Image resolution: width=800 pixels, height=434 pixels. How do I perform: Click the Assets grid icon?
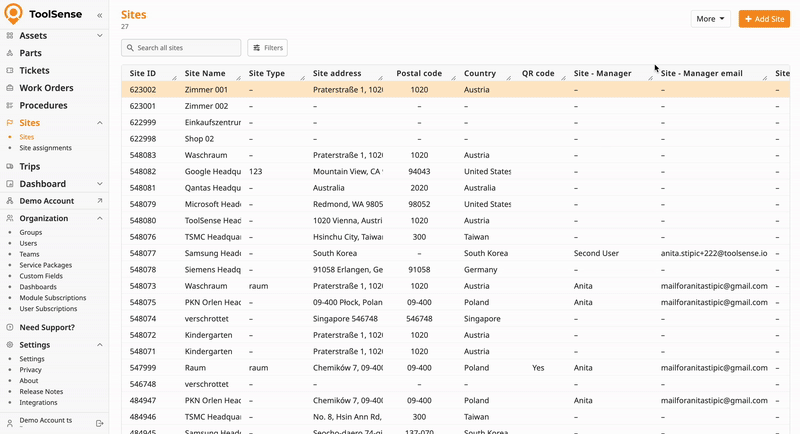point(10,36)
